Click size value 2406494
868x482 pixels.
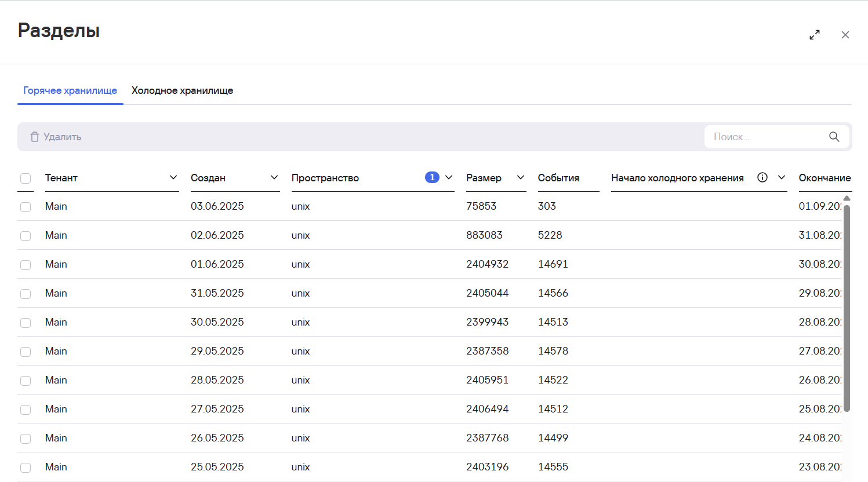(x=487, y=409)
